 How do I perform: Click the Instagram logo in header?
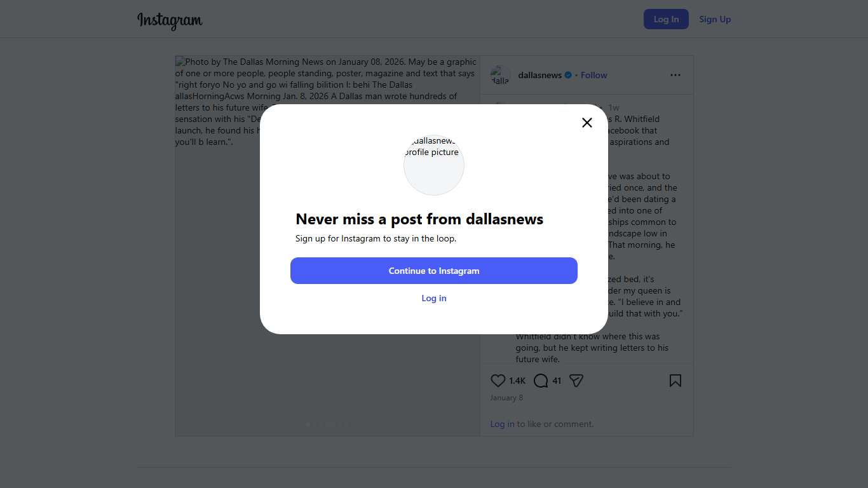click(x=170, y=20)
